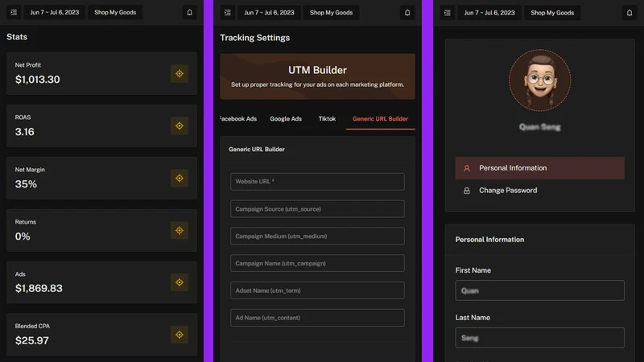
Task: Open notifications bell in Stats panel
Action: [189, 12]
